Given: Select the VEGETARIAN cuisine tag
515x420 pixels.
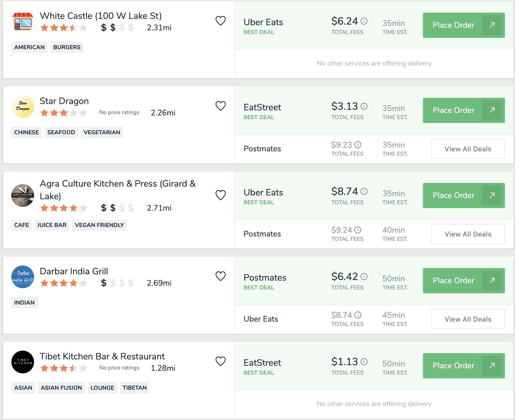Looking at the screenshot, I should 102,132.
